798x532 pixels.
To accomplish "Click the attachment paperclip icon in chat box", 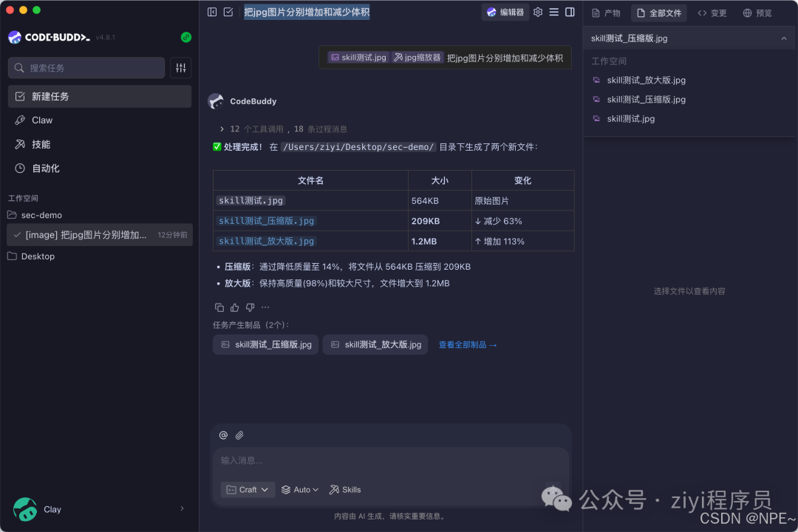I will pyautogui.click(x=239, y=435).
